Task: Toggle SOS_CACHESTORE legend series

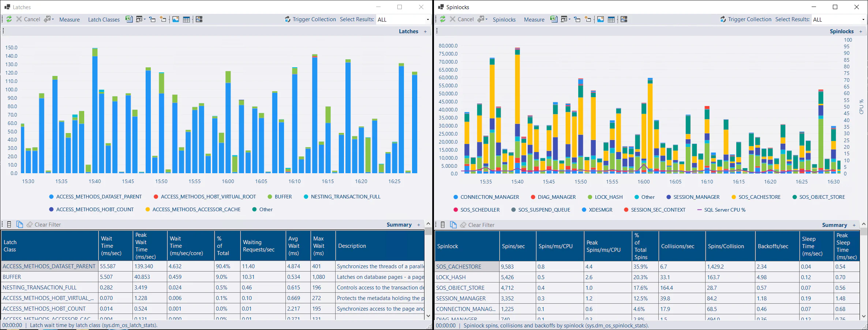Action: click(756, 197)
